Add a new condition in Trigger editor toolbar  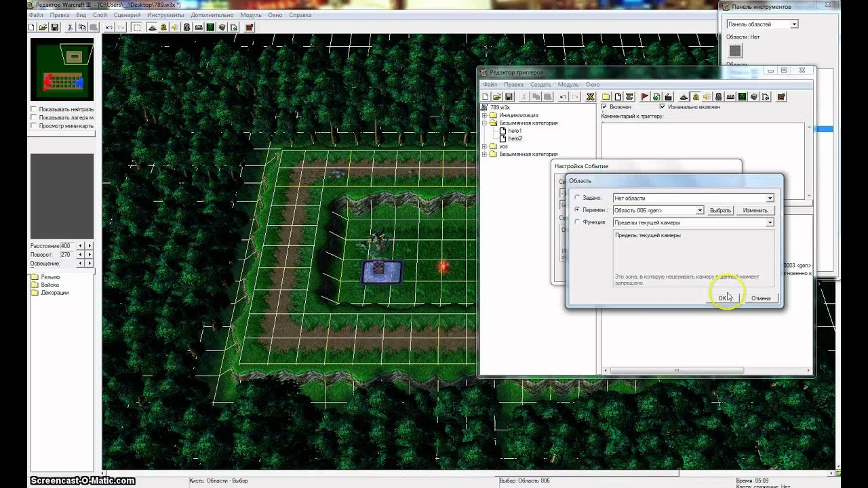point(656,97)
